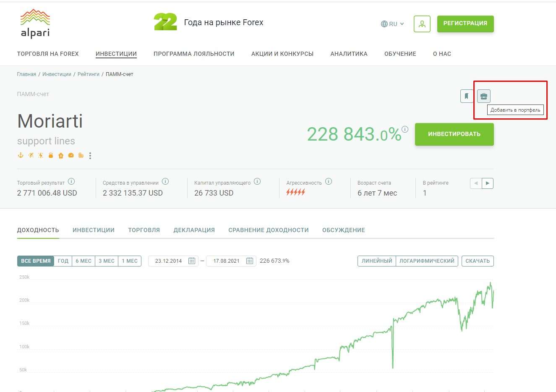Viewport: 556px width, 392px height.
Task: Go to Инвестиции breadcrumb link
Action: click(57, 74)
